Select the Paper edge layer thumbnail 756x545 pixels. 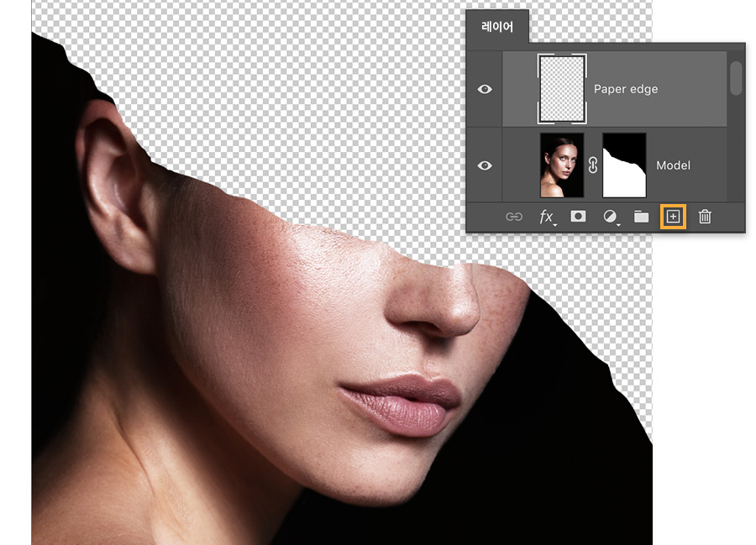(562, 89)
